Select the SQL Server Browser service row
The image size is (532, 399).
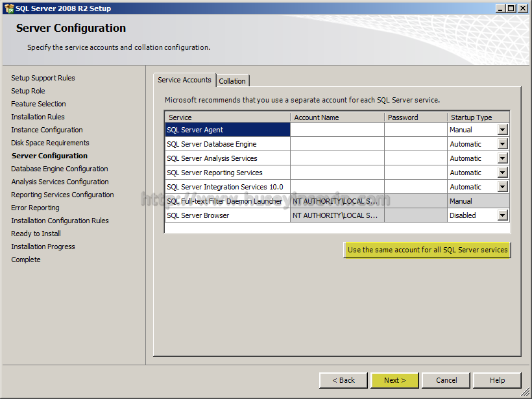228,215
